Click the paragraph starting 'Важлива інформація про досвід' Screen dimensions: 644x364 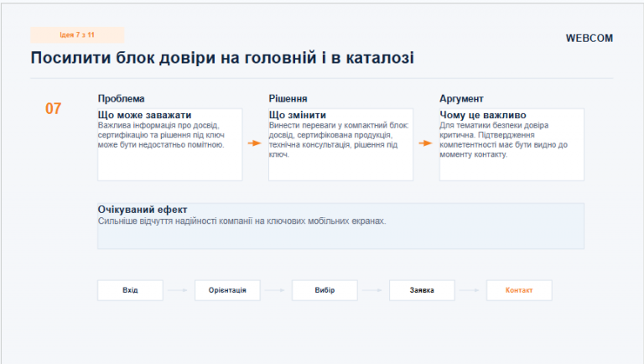pyautogui.click(x=161, y=135)
